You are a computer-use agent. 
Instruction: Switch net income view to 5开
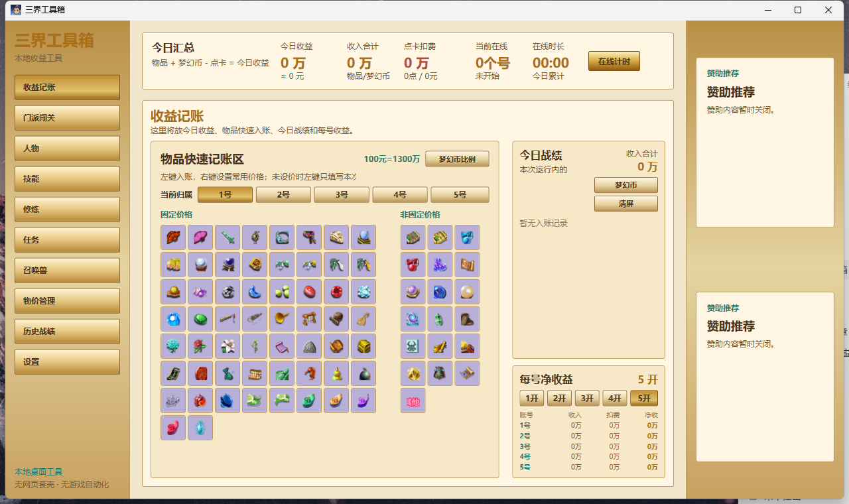[x=644, y=399]
